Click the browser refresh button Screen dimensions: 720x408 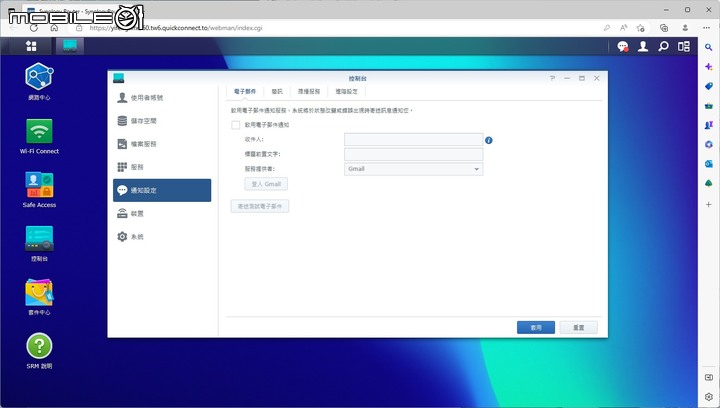[x=34, y=28]
